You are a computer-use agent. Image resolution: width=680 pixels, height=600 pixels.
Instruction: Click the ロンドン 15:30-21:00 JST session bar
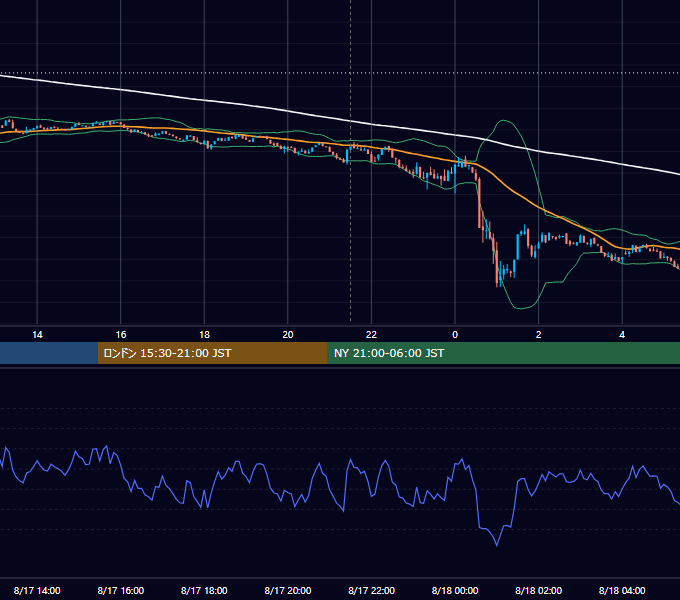coord(212,353)
